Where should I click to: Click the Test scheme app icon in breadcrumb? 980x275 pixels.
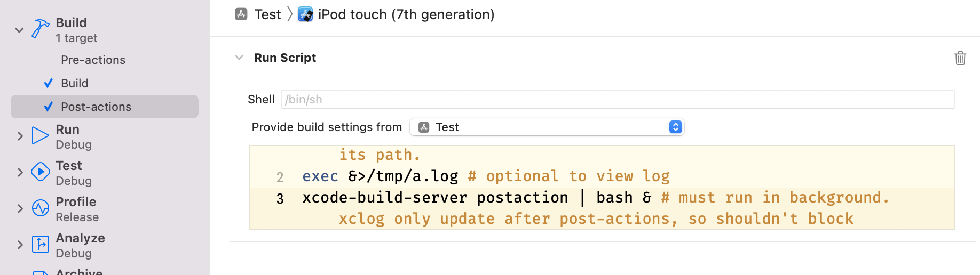pos(241,14)
